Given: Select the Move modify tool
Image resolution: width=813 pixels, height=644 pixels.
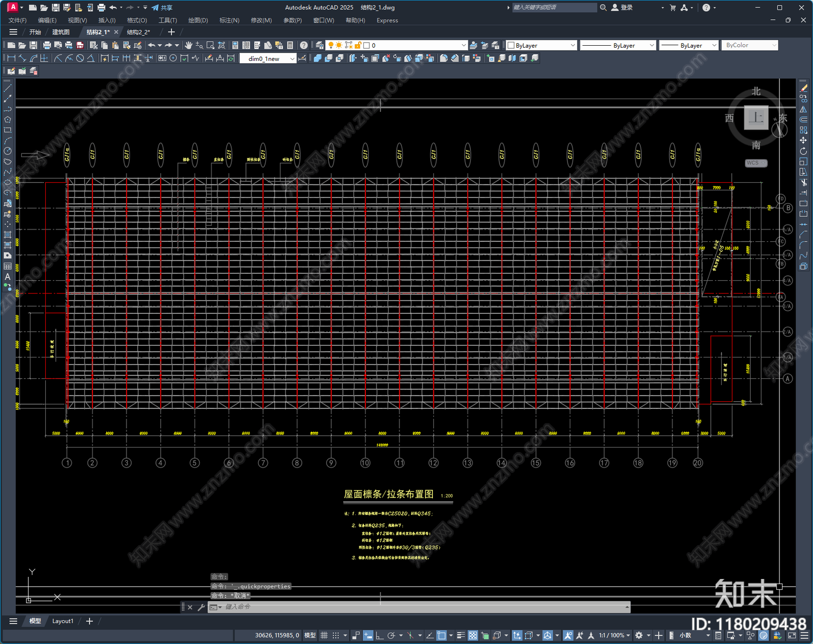Looking at the screenshot, I should [x=803, y=140].
